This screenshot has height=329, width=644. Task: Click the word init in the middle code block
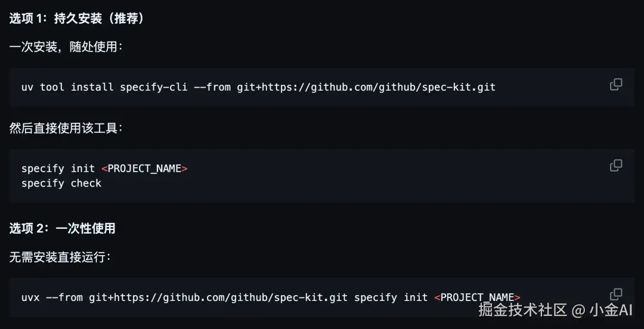(83, 169)
